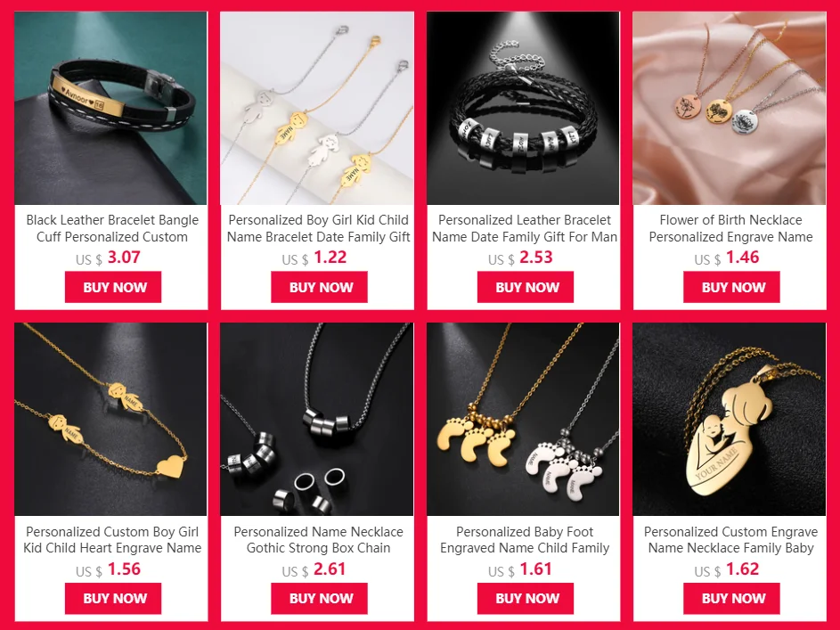This screenshot has height=630, width=840.
Task: Select the braided leather bracelet with beads image
Action: (x=524, y=108)
